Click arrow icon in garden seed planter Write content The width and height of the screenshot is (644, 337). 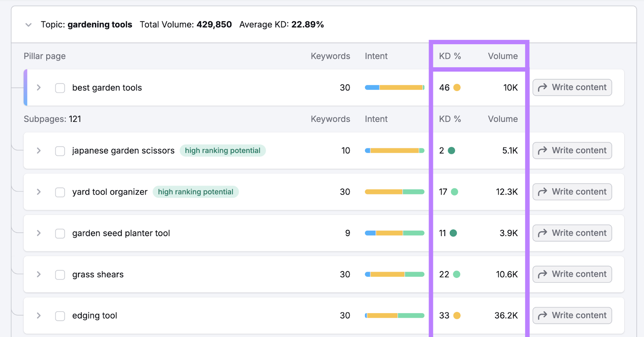click(543, 233)
